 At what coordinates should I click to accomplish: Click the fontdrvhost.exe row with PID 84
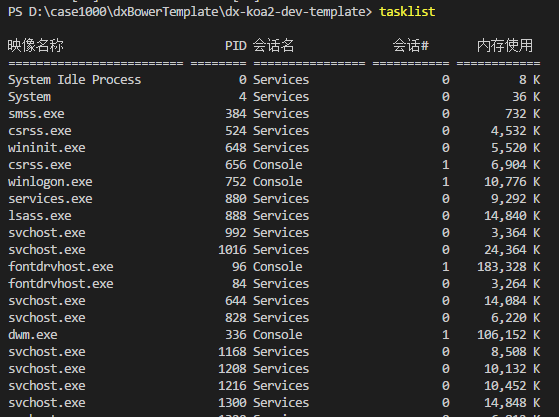[x=274, y=284]
